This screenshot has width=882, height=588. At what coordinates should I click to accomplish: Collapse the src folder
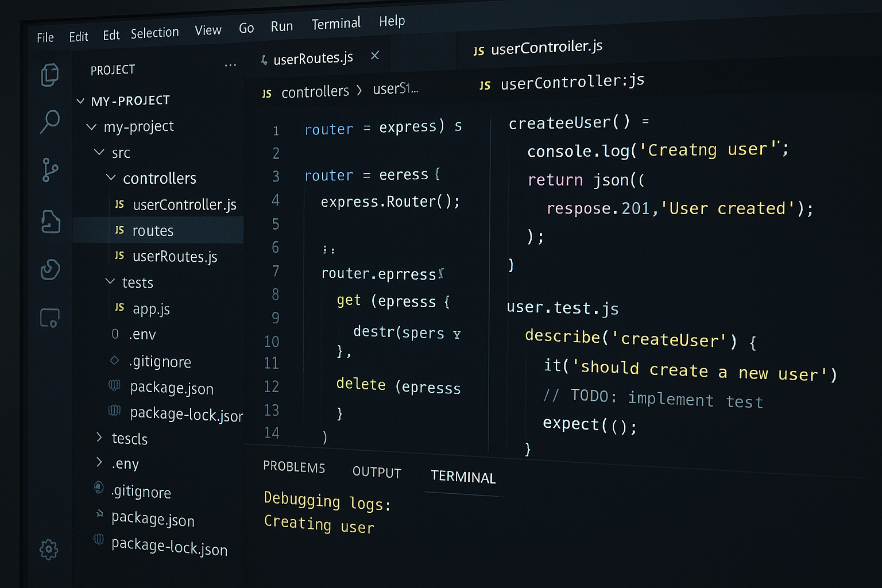tap(99, 152)
